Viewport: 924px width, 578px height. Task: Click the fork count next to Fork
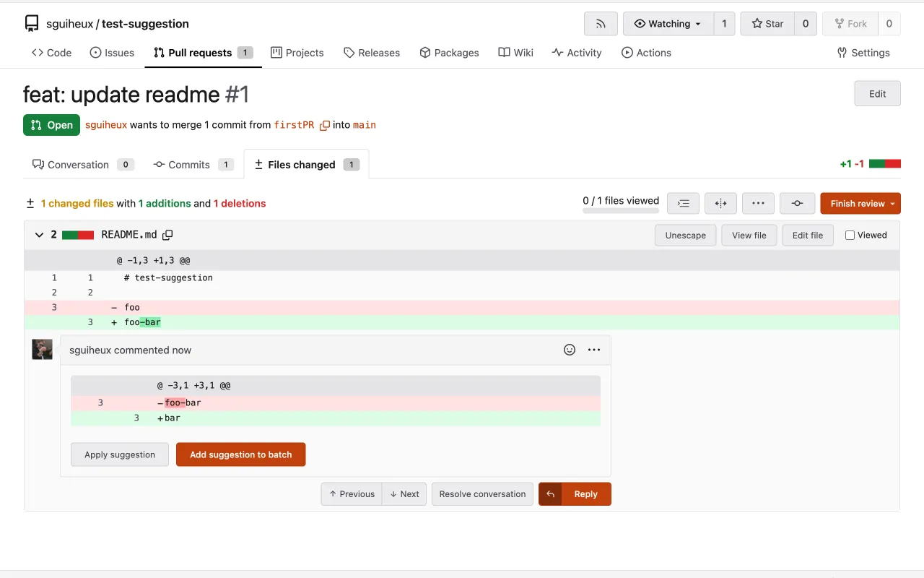pos(889,24)
